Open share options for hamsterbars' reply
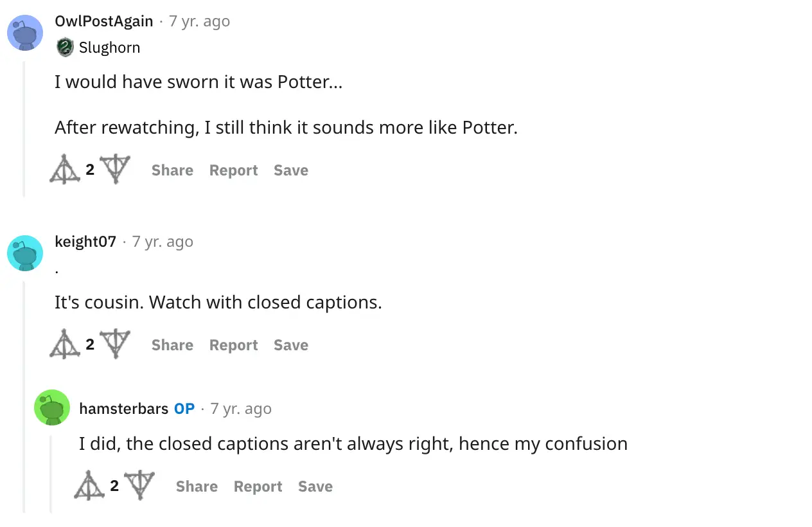 coord(197,487)
